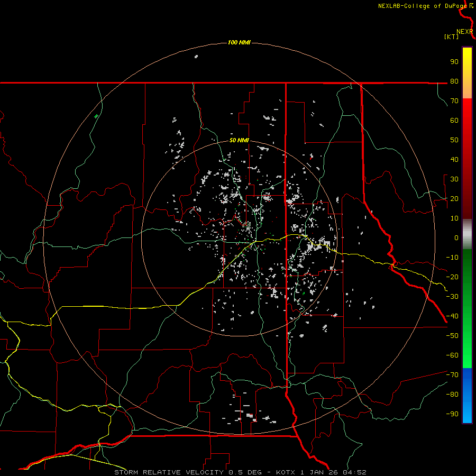
Task: Click the 50 value on velocity scale
Action: click(454, 140)
